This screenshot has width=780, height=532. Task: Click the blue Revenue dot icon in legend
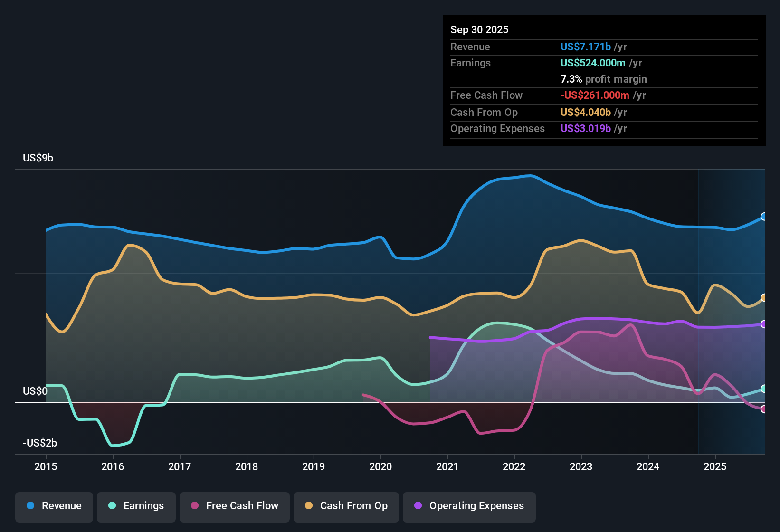30,506
